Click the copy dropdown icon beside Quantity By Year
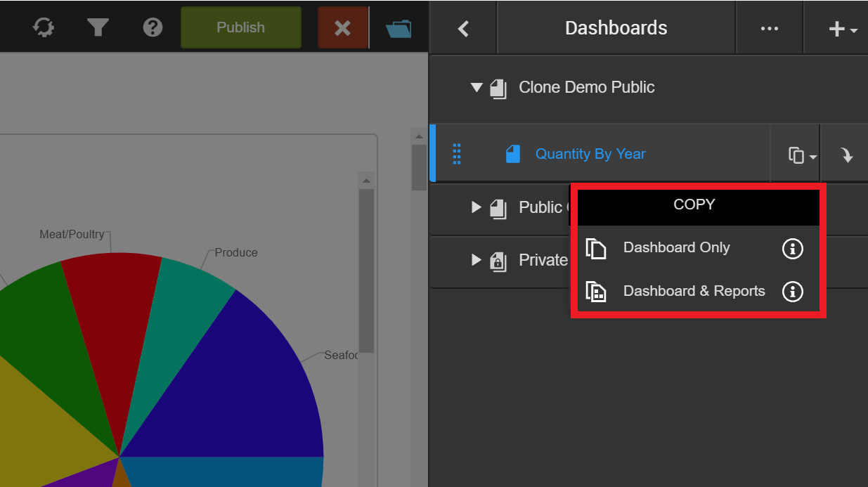The height and width of the screenshot is (487, 868). click(801, 155)
